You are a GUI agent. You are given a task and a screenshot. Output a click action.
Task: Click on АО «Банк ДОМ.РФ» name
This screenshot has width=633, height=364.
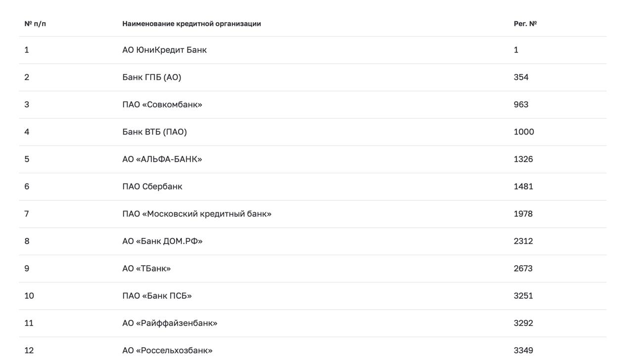(162, 241)
